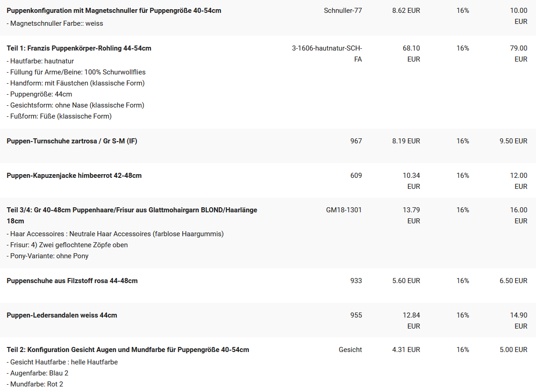
Task: Select the Hautfarbe: hautnatur option line
Action: 40,61
